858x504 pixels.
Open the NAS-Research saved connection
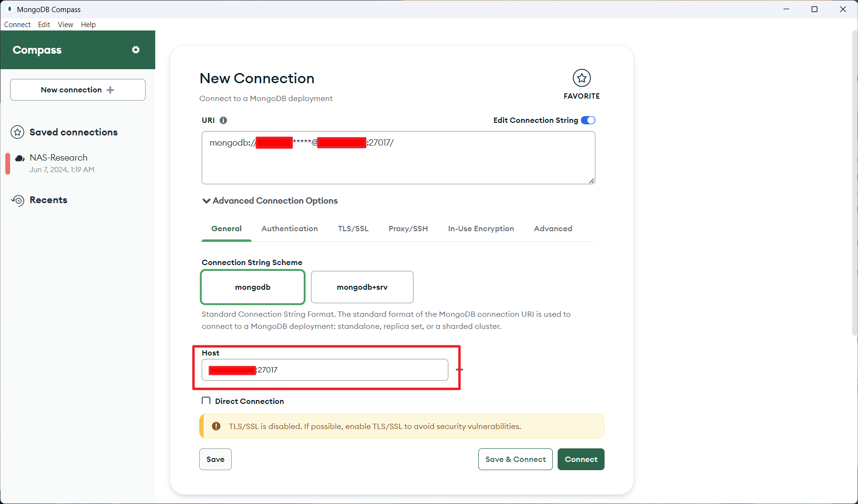point(77,163)
